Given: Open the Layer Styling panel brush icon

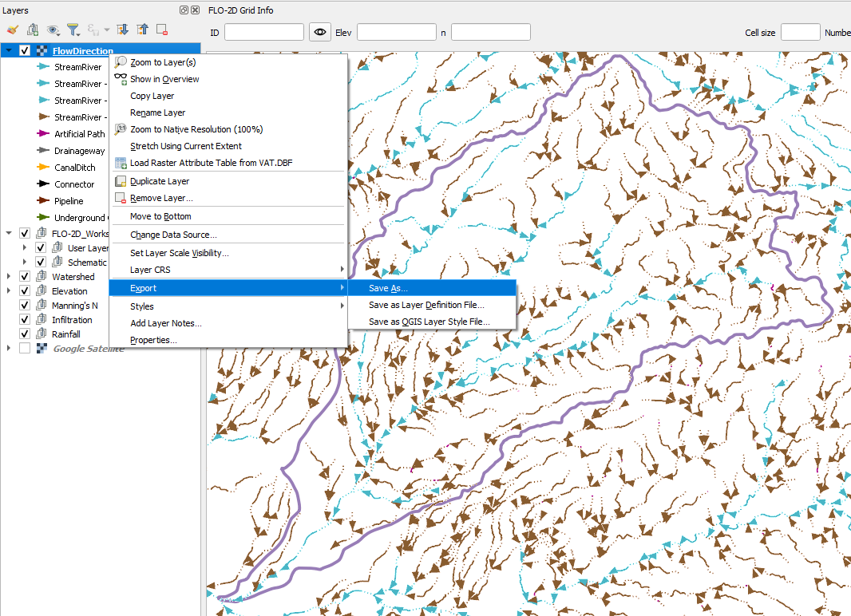Looking at the screenshot, I should [12, 30].
